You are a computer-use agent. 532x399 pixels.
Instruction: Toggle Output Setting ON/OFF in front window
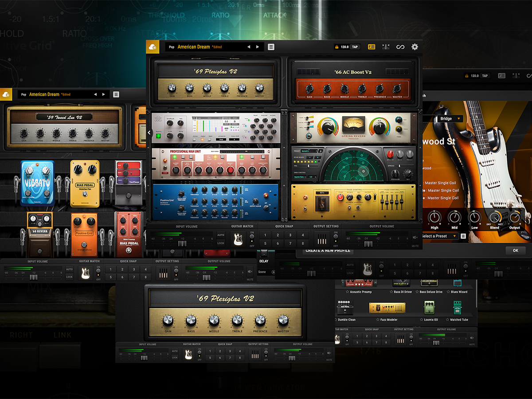click(x=335, y=239)
